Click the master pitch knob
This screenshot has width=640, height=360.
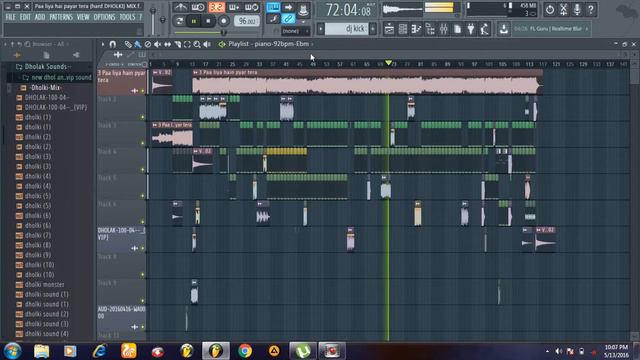162,20
